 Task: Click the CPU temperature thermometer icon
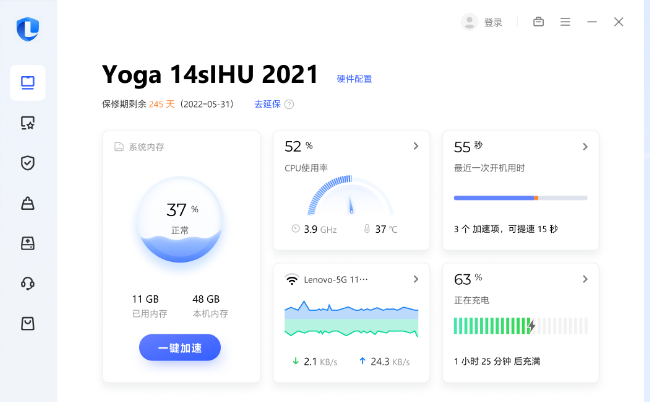[x=367, y=228]
